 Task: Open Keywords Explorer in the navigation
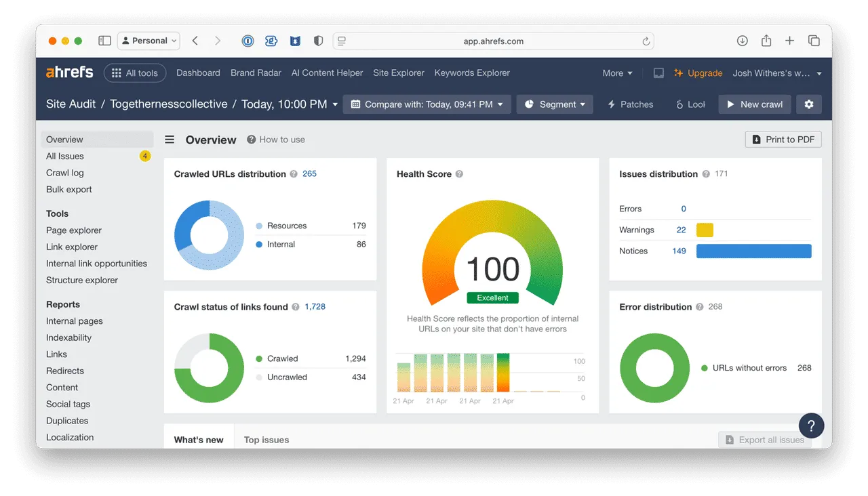point(472,73)
